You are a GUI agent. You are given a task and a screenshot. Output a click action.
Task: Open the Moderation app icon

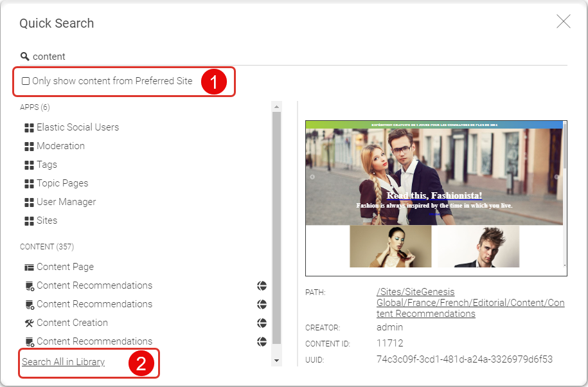pos(29,146)
